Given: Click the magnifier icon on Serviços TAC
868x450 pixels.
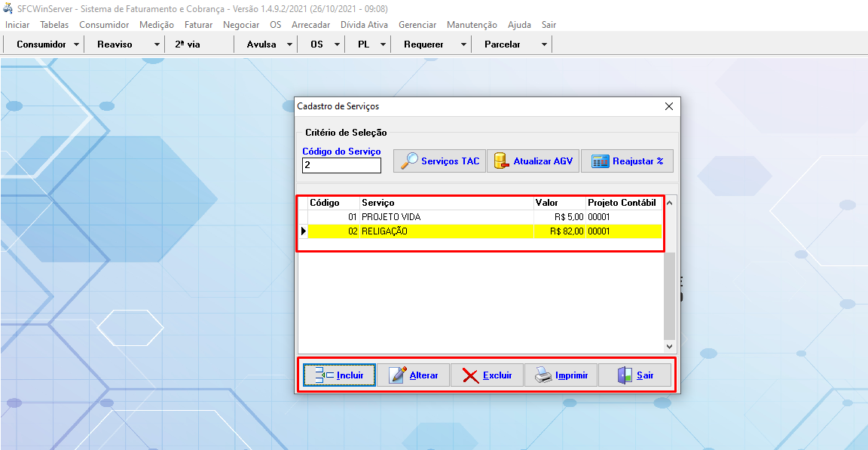Looking at the screenshot, I should pos(409,161).
